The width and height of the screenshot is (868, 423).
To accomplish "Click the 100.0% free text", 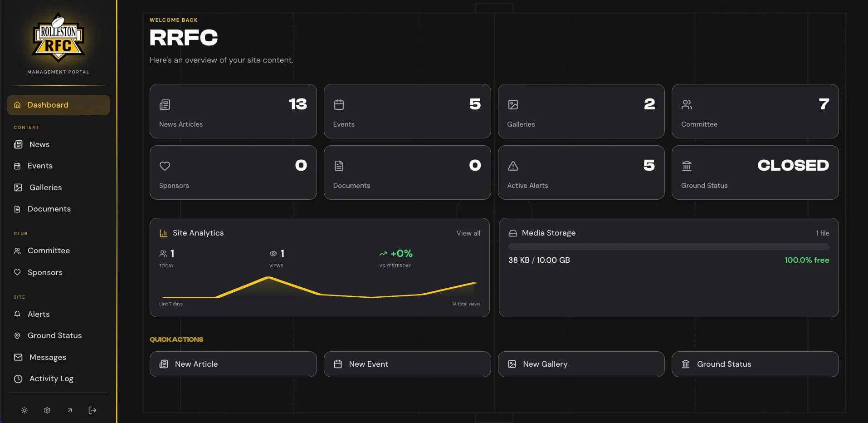I will coord(807,260).
